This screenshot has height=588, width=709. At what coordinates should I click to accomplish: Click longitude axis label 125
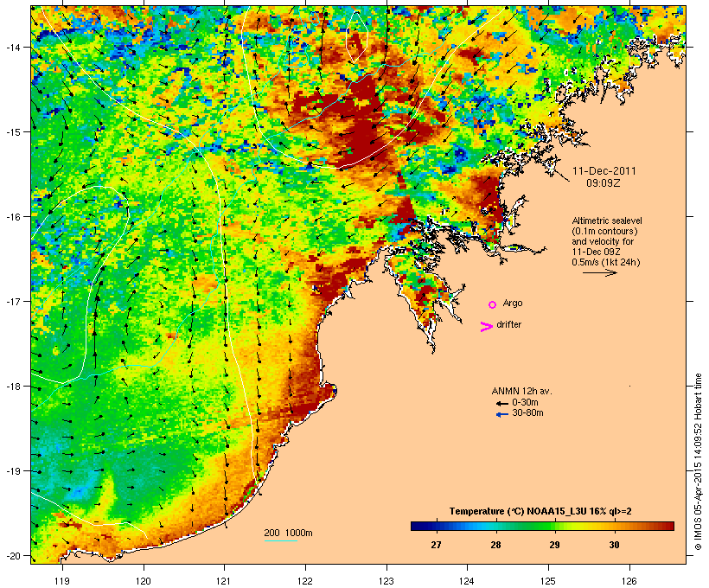(x=548, y=581)
